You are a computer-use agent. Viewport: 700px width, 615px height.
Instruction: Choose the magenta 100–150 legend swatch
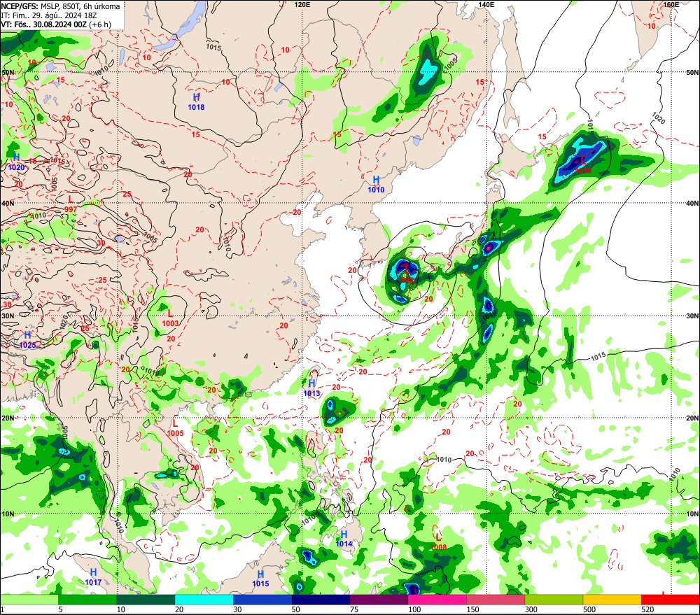(x=437, y=600)
